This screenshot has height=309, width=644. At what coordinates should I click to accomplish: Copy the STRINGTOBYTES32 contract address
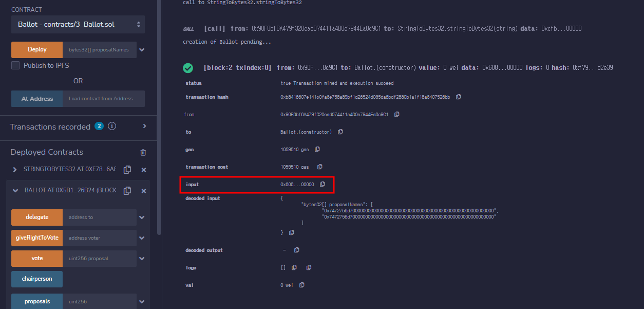coord(127,170)
